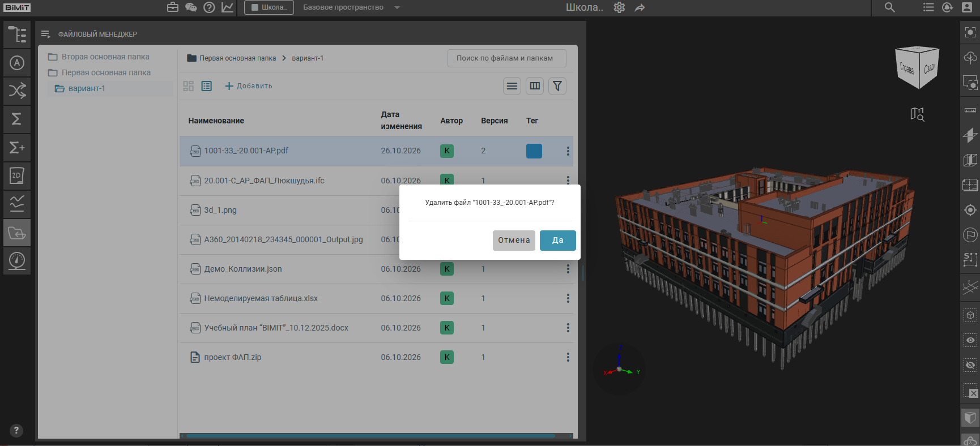Confirm deletion with the Да button
This screenshot has height=446, width=980.
558,241
